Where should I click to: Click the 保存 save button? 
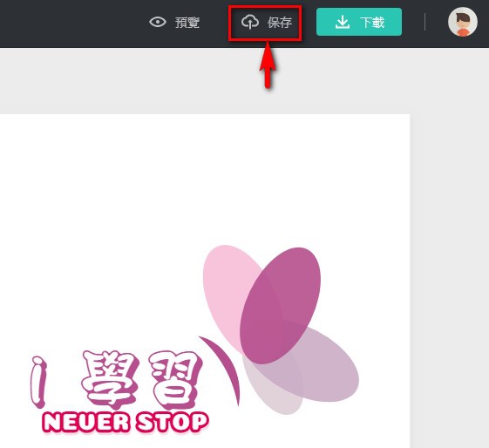[266, 23]
